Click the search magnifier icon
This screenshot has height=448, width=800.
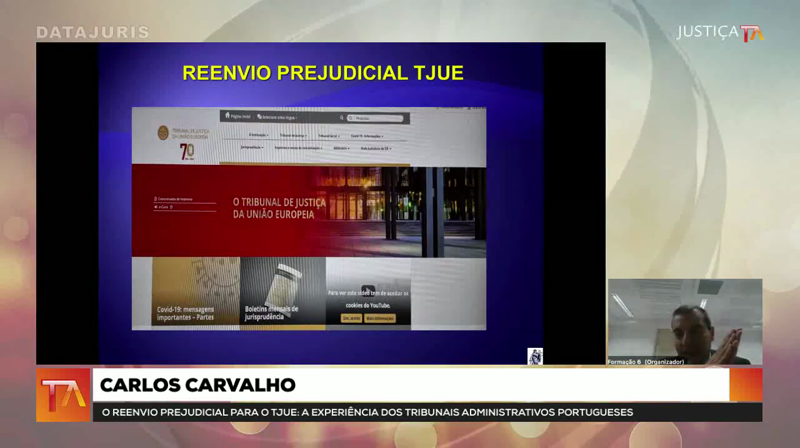[x=350, y=117]
